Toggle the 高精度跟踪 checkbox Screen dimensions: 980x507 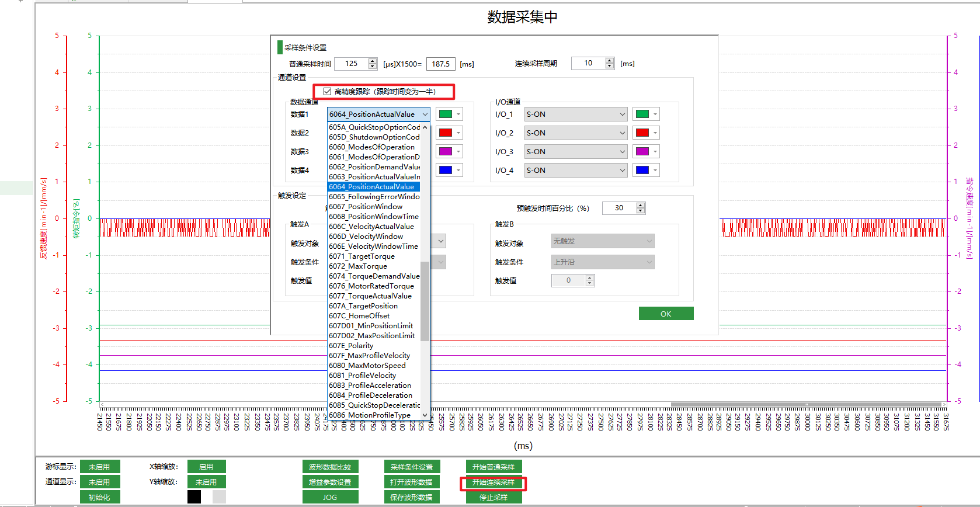tap(328, 92)
